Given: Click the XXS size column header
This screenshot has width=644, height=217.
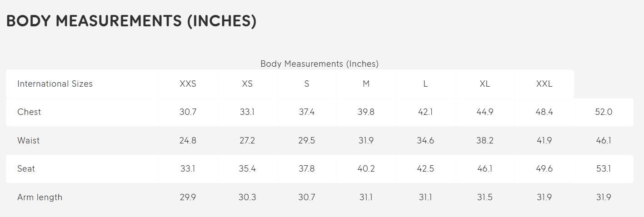Looking at the screenshot, I should [188, 84].
